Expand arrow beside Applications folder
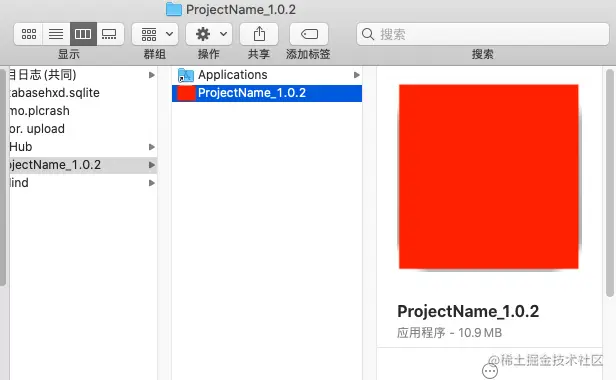This screenshot has width=616, height=380. tap(356, 75)
